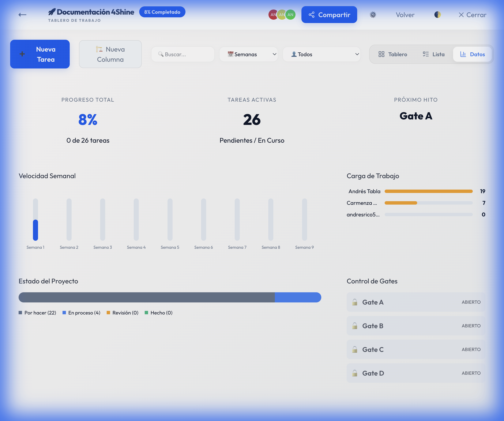Toggle Gate D ABIERTO status
Viewport: 504px width, 421px height.
point(471,373)
